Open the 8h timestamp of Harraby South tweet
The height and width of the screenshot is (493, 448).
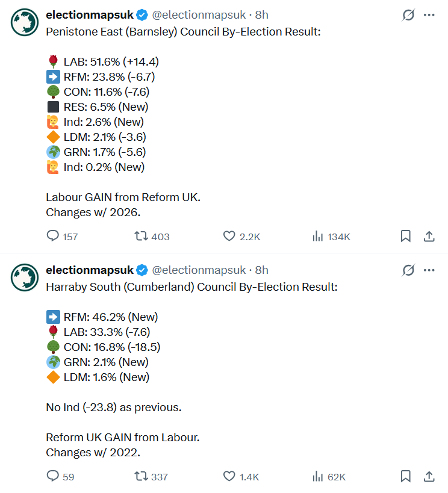point(261,270)
